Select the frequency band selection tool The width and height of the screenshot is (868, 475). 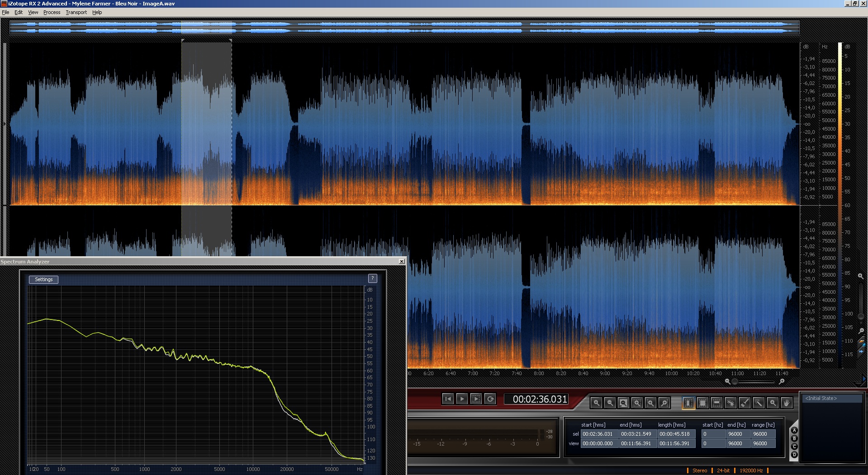[x=716, y=402]
